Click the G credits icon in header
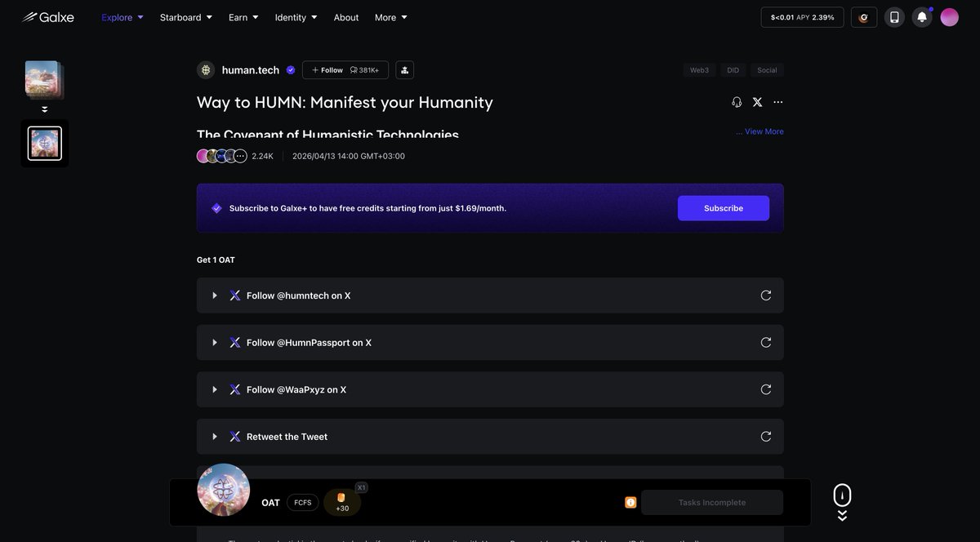This screenshot has width=980, height=542. click(x=864, y=17)
